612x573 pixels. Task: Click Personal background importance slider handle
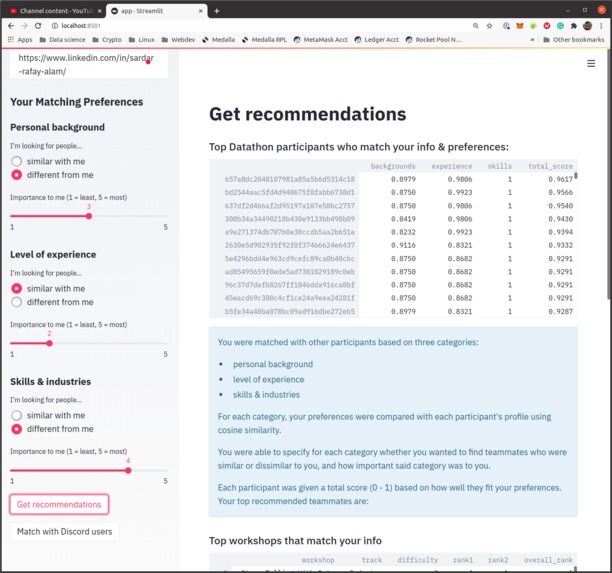coord(89,216)
